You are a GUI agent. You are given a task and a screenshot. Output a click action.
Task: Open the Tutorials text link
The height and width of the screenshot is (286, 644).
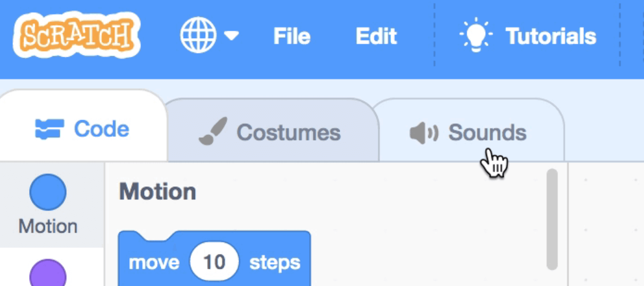tap(551, 36)
